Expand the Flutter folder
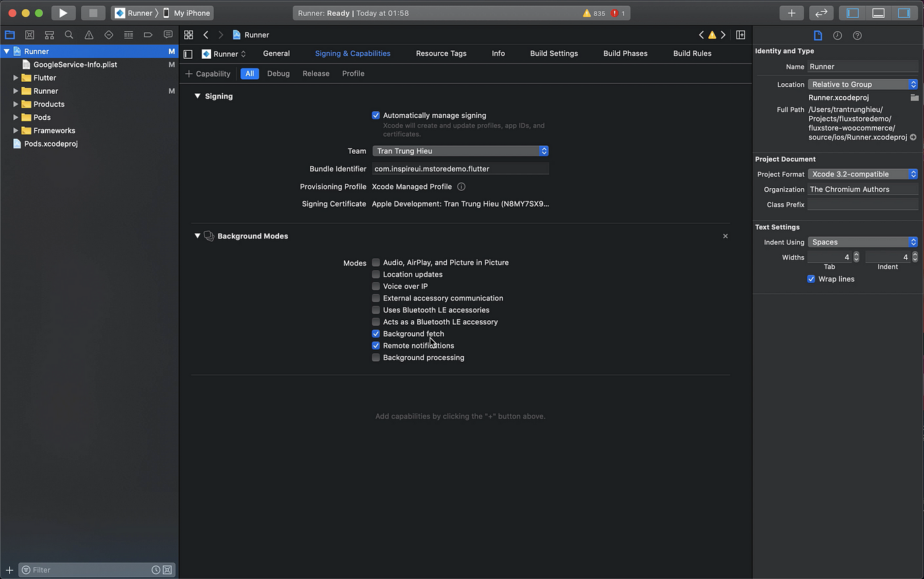The width and height of the screenshot is (924, 579). [x=16, y=78]
